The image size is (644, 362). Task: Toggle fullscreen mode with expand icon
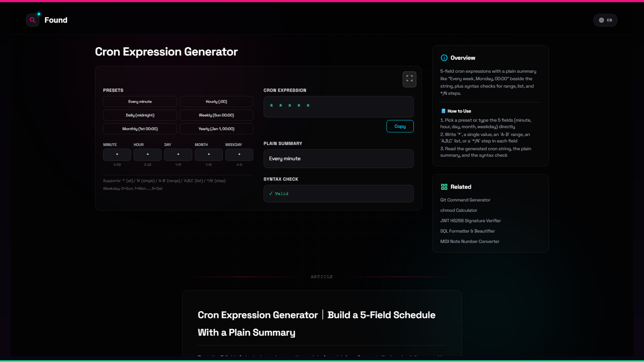[x=409, y=79]
